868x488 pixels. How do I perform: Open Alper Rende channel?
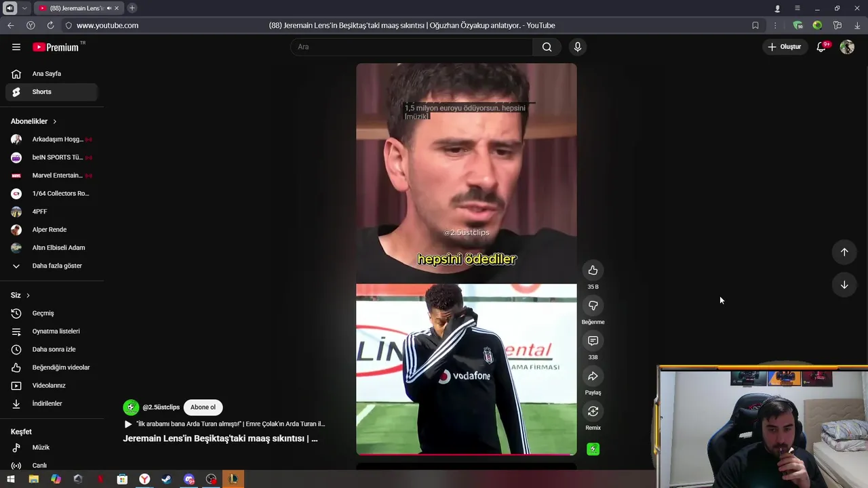[x=51, y=230]
